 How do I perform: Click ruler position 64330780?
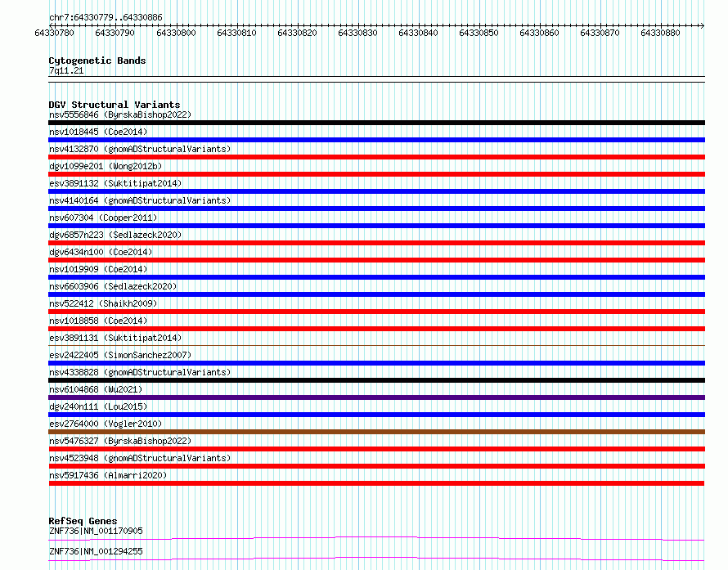pos(54,33)
